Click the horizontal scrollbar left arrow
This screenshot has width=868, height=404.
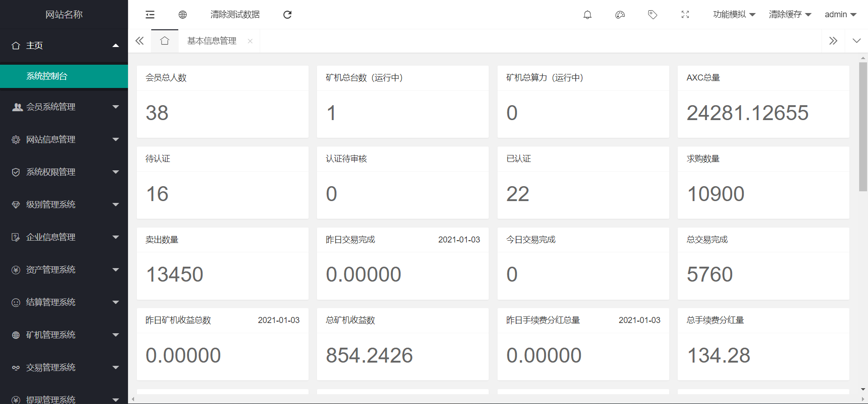(x=133, y=399)
